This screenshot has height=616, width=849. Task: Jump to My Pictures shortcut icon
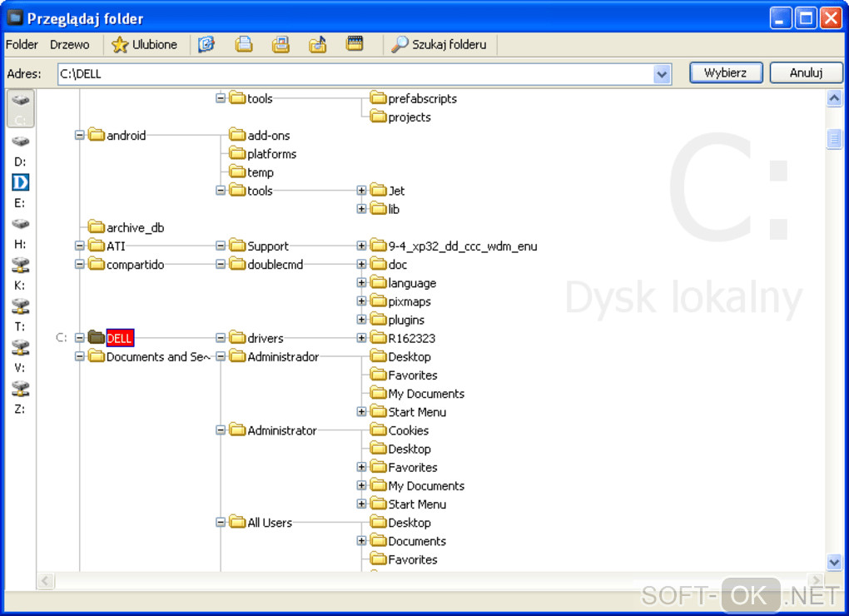(281, 44)
